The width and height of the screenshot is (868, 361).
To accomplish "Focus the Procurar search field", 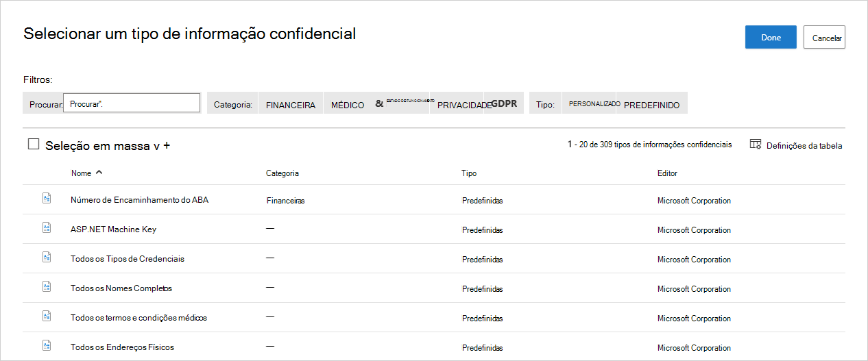I will pos(132,103).
